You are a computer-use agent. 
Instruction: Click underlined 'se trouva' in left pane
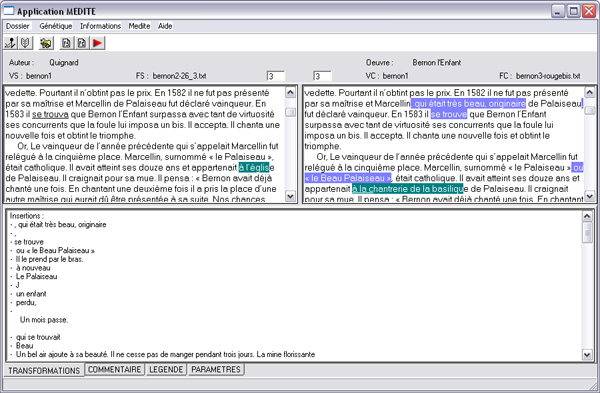click(x=50, y=114)
